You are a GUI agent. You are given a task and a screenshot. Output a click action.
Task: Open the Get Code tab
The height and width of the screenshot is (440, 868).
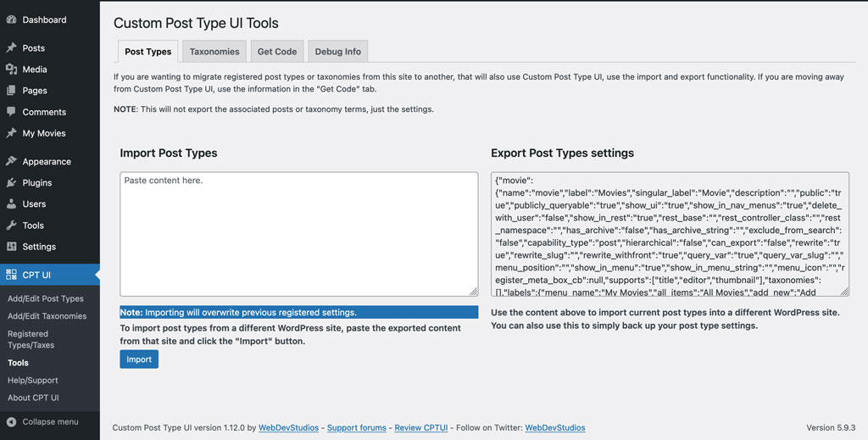click(277, 52)
